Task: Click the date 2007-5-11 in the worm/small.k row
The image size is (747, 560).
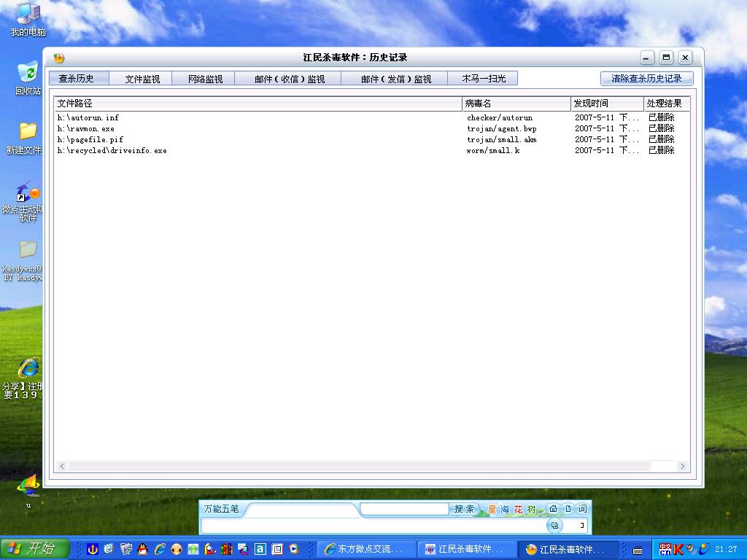Action: [x=595, y=150]
